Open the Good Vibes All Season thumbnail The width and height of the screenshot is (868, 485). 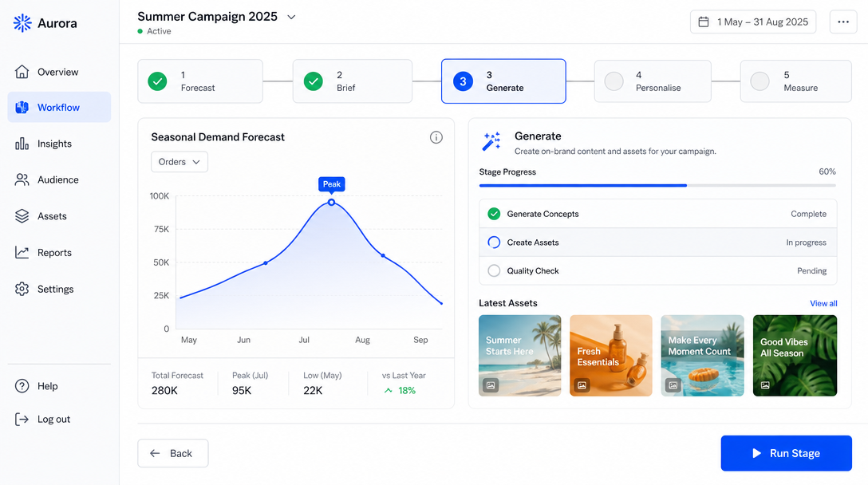(x=795, y=356)
